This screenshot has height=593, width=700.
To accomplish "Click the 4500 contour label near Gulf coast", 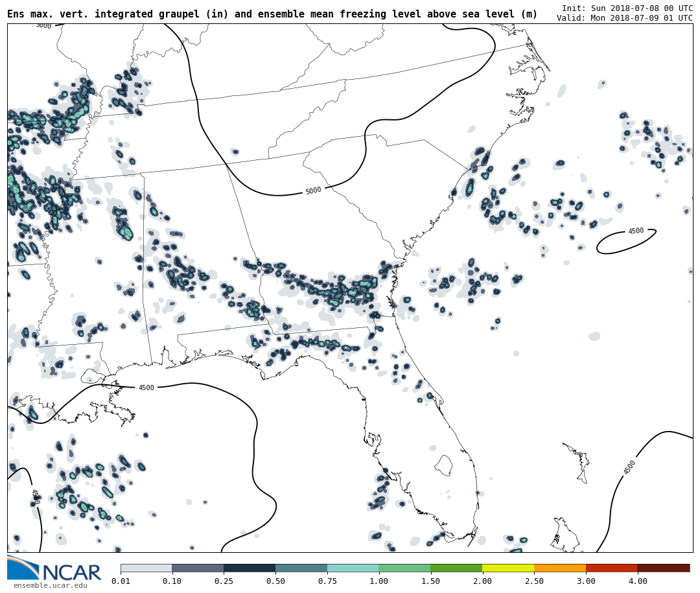I will pyautogui.click(x=146, y=388).
